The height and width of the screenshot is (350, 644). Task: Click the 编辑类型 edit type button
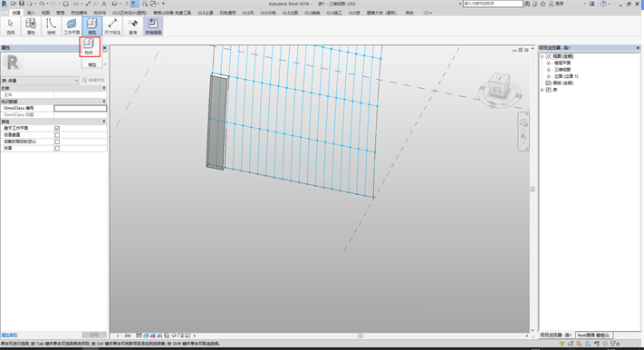93,80
